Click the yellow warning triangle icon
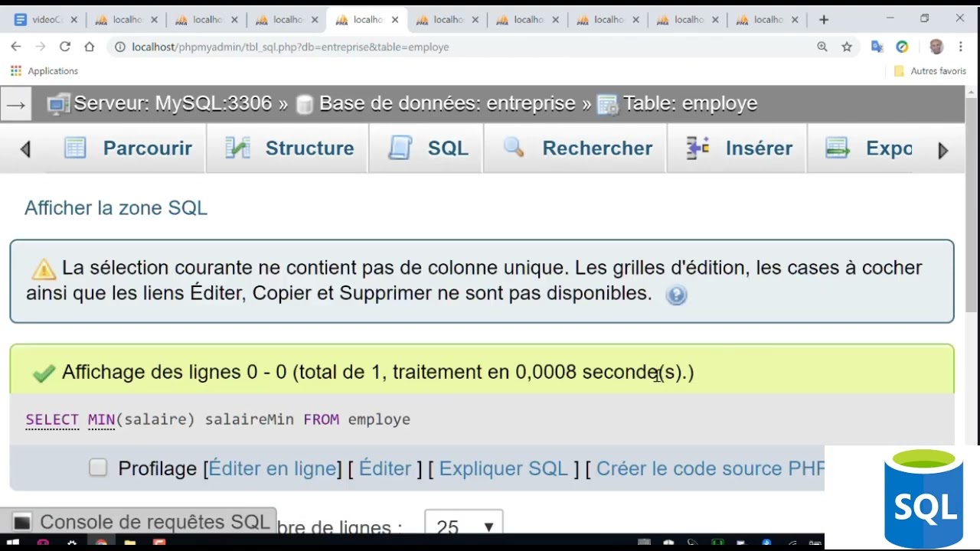The height and width of the screenshot is (551, 980). (x=44, y=269)
